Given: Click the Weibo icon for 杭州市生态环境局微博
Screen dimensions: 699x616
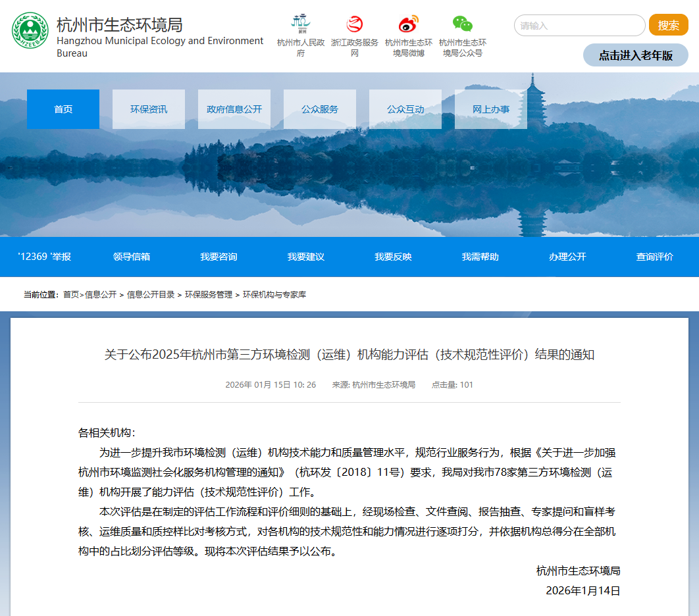Looking at the screenshot, I should coord(408,24).
